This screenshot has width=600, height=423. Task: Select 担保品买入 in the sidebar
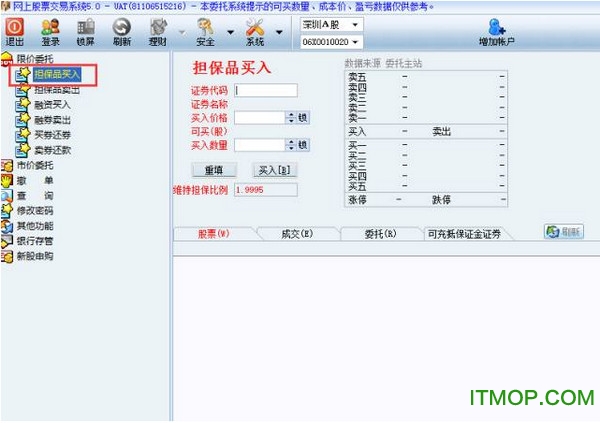pos(57,74)
